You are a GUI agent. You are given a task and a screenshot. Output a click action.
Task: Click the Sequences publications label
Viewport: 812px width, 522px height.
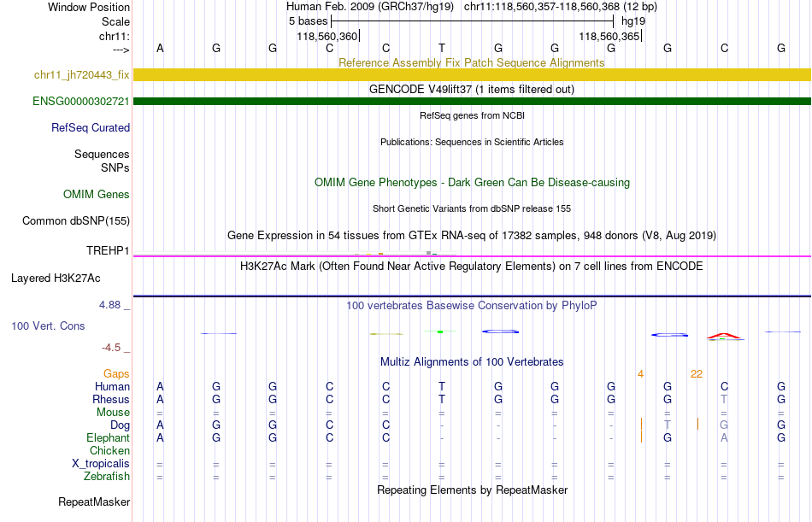click(x=102, y=155)
